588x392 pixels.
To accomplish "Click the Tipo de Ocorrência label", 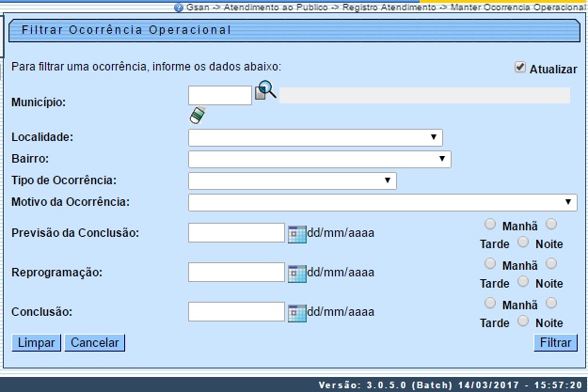I will point(64,180).
